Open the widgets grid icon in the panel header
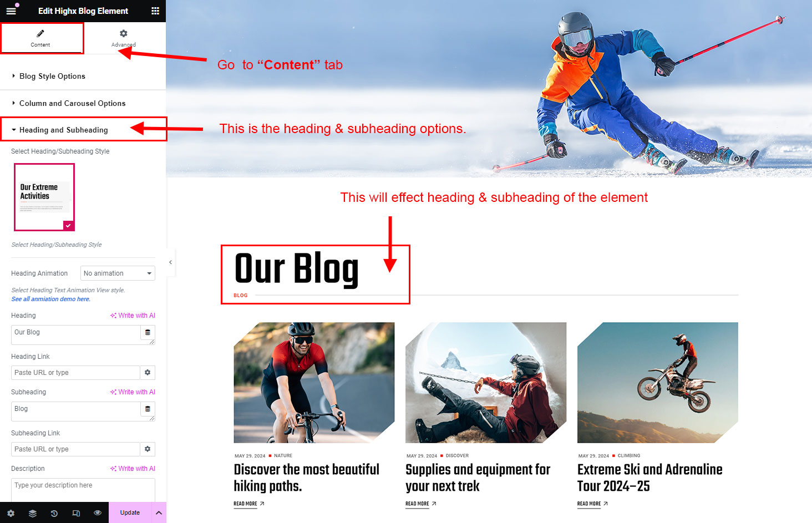Screen dimensions: 812x523 click(155, 11)
